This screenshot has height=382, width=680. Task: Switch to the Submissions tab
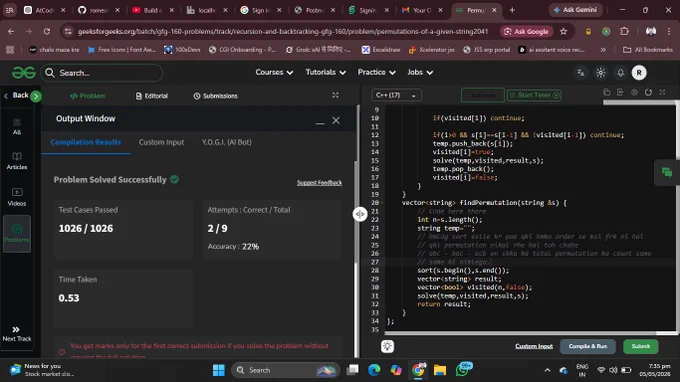pos(216,96)
